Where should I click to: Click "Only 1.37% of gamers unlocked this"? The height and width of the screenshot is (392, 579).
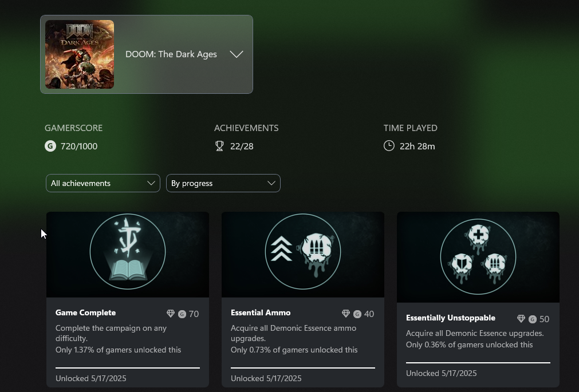pyautogui.click(x=118, y=350)
